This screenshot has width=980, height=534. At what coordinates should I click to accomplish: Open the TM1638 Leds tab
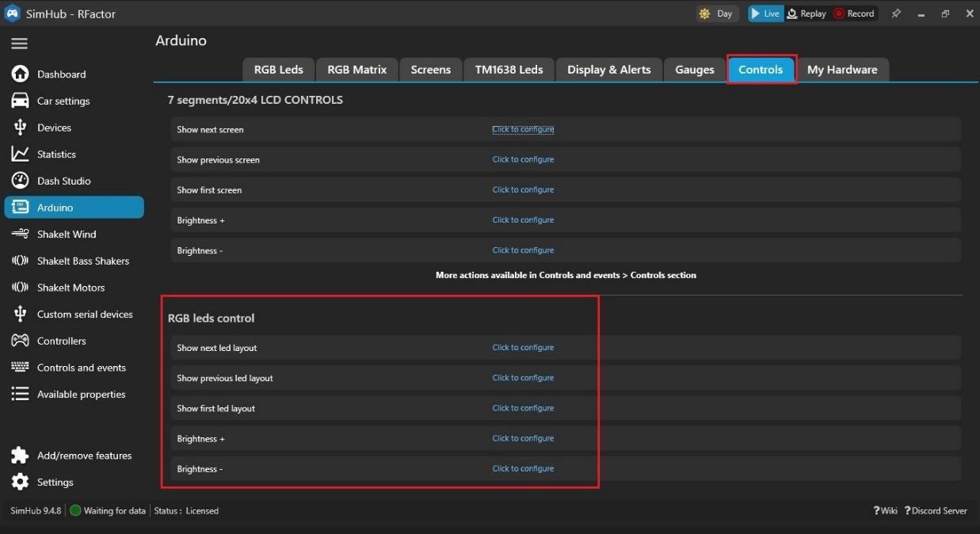click(x=509, y=70)
